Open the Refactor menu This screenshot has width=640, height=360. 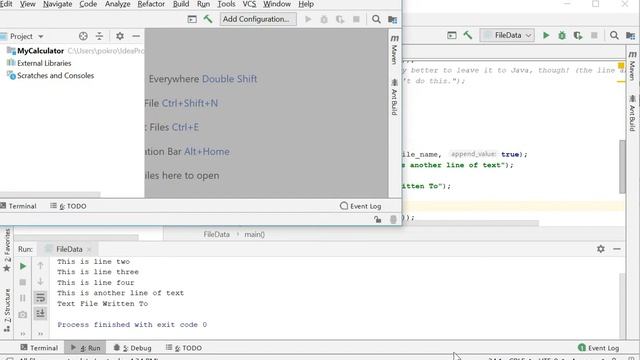[x=151, y=4]
